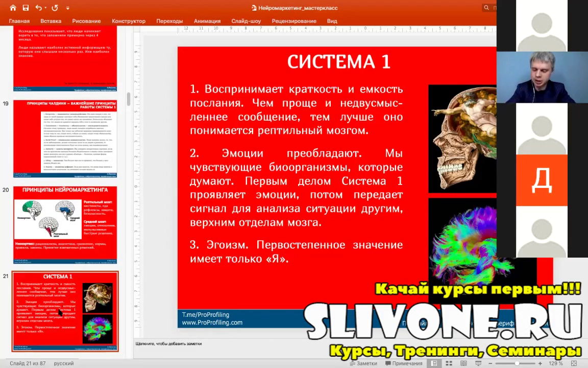
Task: Switch to the Переходы tab
Action: [x=169, y=21]
